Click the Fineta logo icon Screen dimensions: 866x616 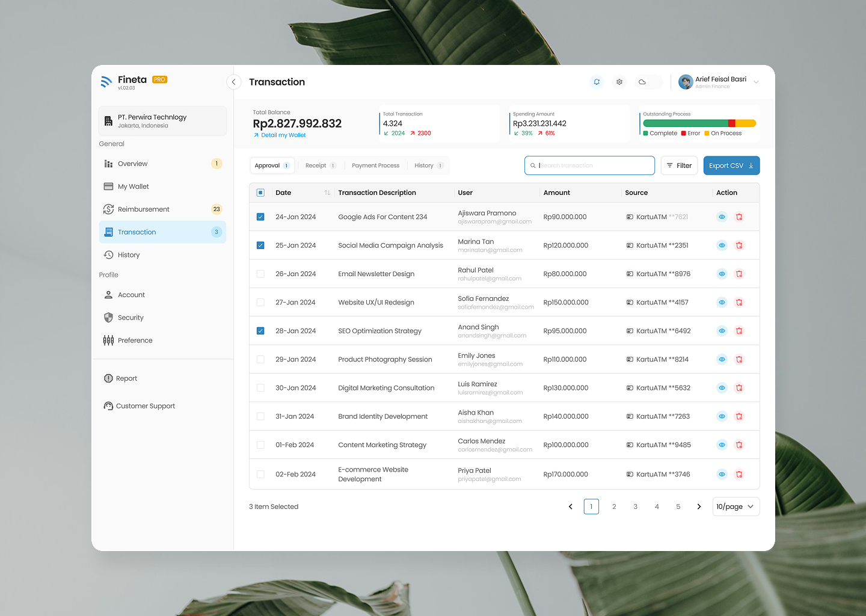(x=106, y=82)
